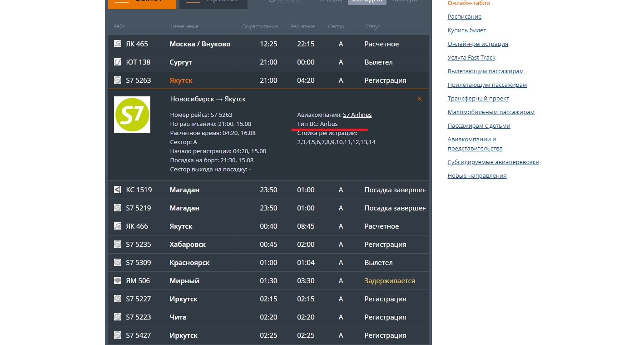This screenshot has height=345, width=644.
Task: Click the Назначение column header
Action: [x=184, y=27]
